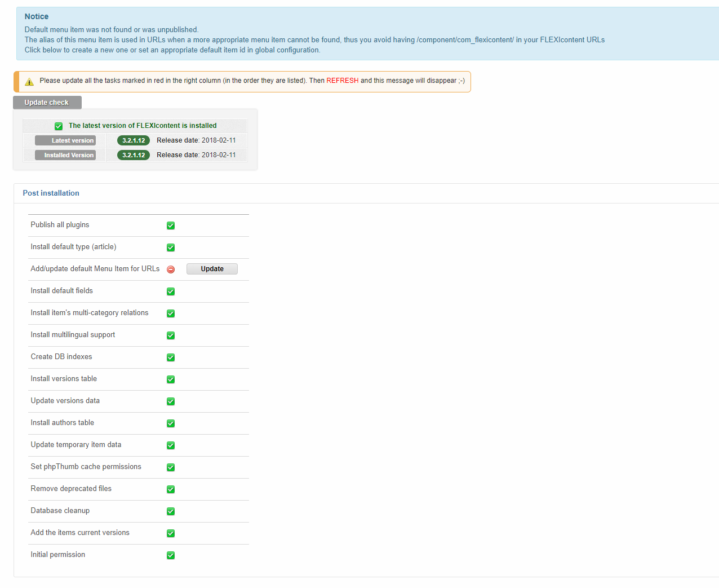Click the 'Install authors table' label
This screenshot has width=719, height=588.
(63, 422)
